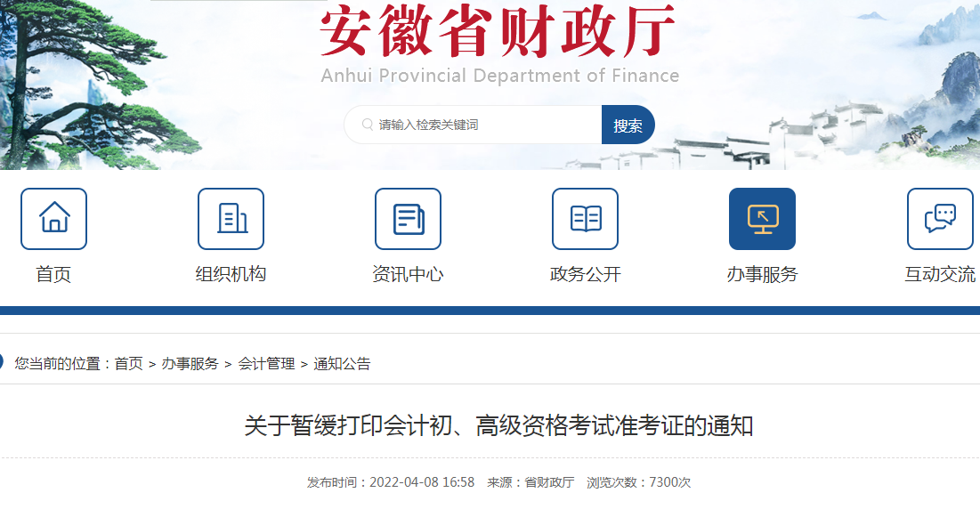
Task: Click the blue 搜索 button
Action: click(x=628, y=125)
